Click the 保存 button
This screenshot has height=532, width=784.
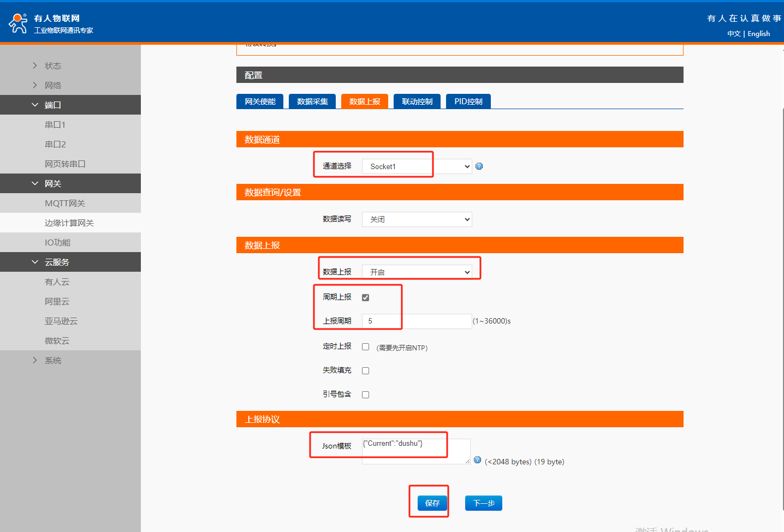[432, 503]
